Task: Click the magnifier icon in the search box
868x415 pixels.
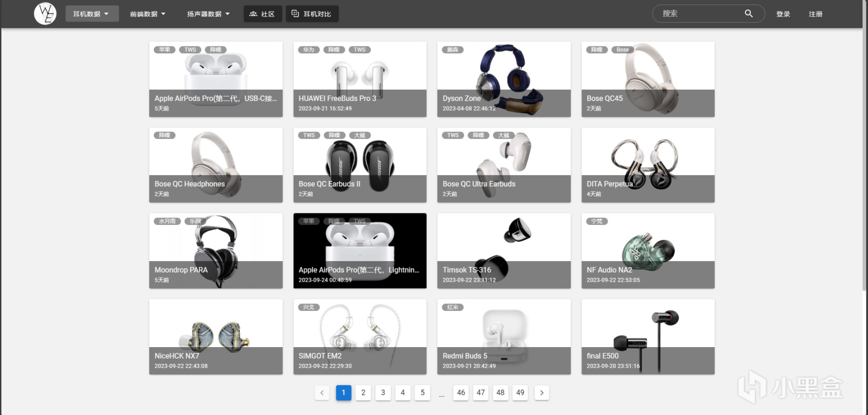Action: click(x=748, y=14)
